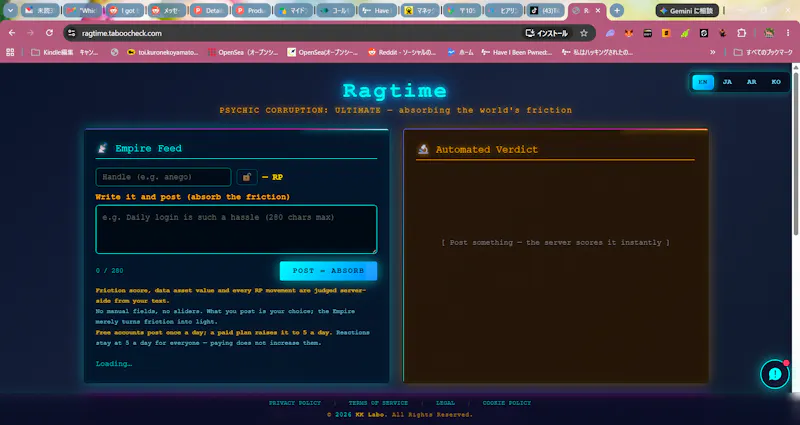Open the 私はハッキングされたの bookmark

(597, 52)
